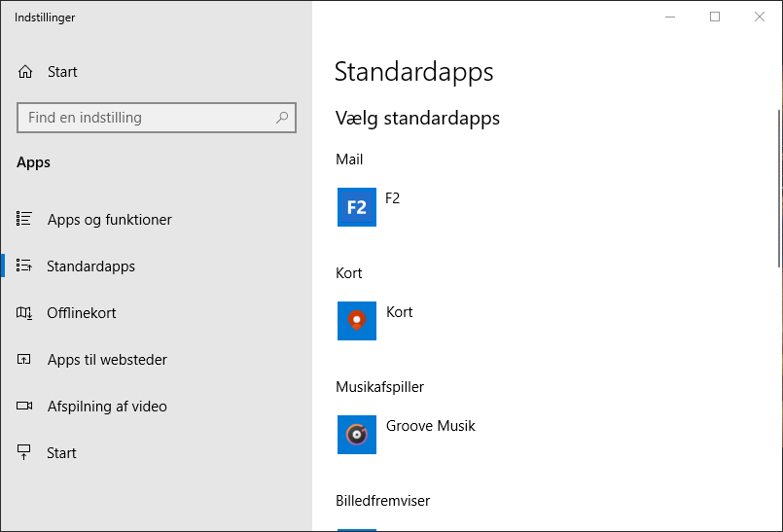Screen dimensions: 783x532
Task: Click the F2 mail app icon
Action: point(357,207)
